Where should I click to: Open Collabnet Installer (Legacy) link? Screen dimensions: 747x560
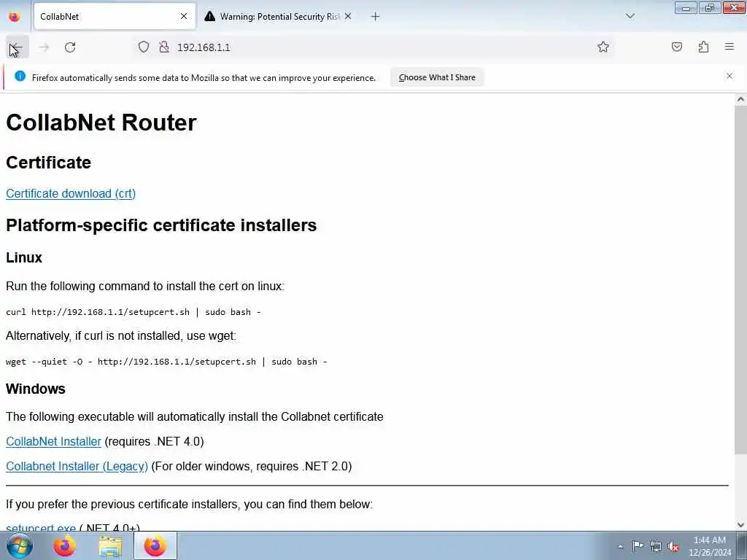77,466
